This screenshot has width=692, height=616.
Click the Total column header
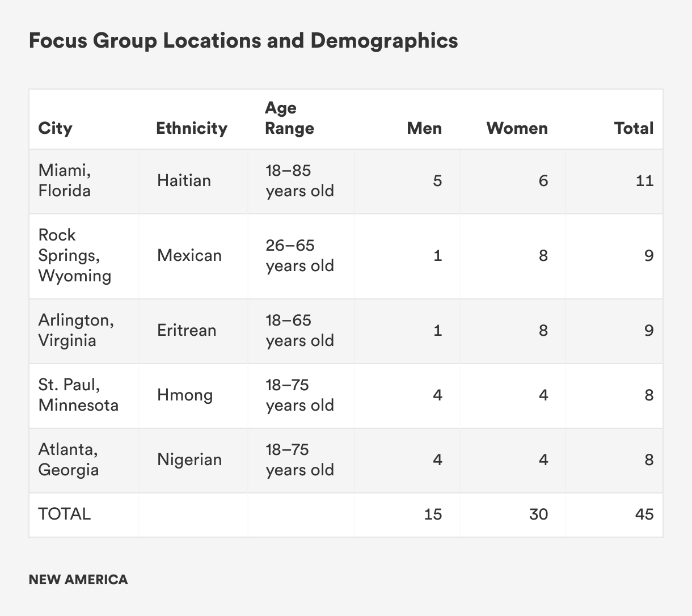click(634, 128)
